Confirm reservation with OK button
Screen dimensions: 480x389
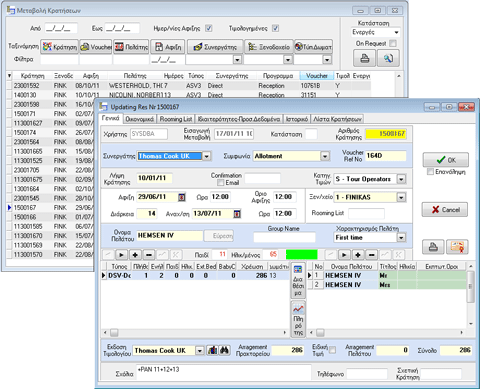click(x=446, y=160)
